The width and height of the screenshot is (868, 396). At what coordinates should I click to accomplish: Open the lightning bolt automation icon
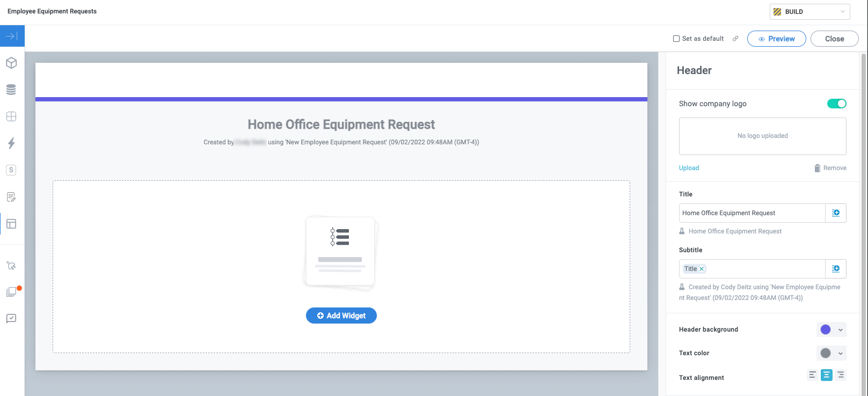[11, 143]
